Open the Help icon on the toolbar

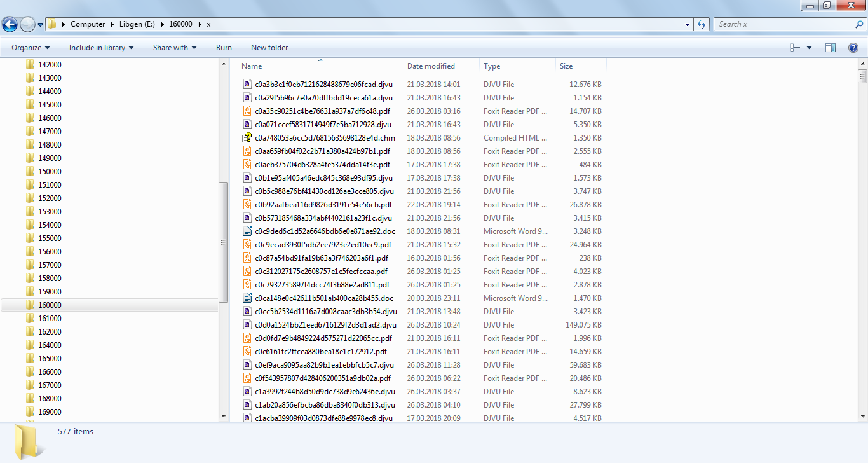(x=853, y=47)
